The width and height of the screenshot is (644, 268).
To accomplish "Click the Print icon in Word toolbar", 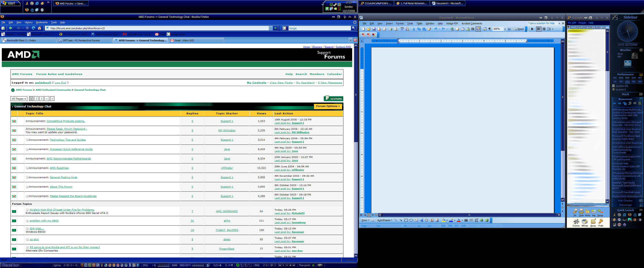I will pyautogui.click(x=390, y=29).
